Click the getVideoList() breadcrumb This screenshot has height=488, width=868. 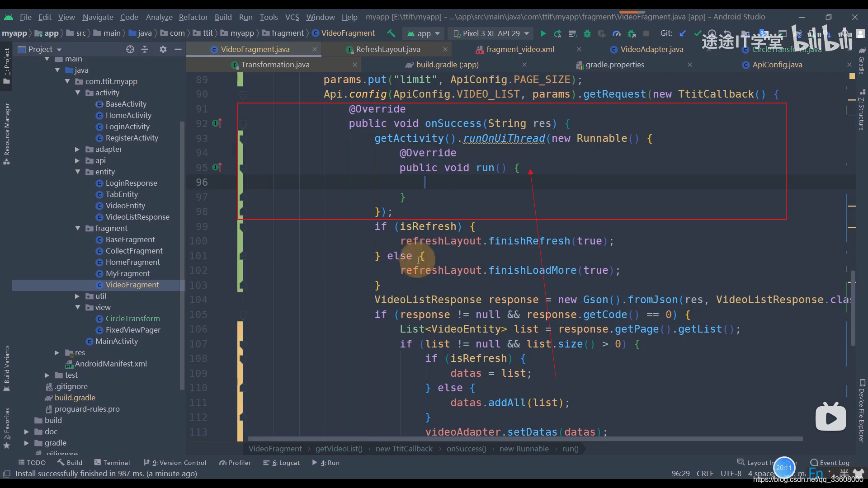coord(339,449)
